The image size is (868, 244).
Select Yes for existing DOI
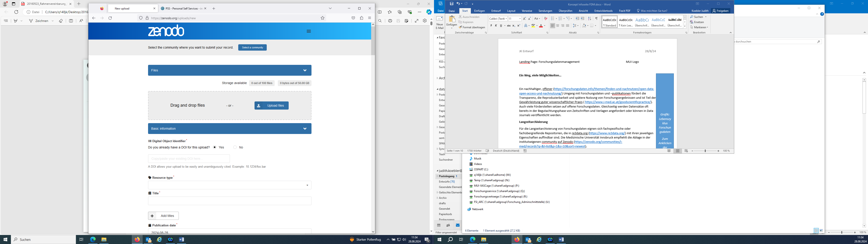click(x=215, y=147)
